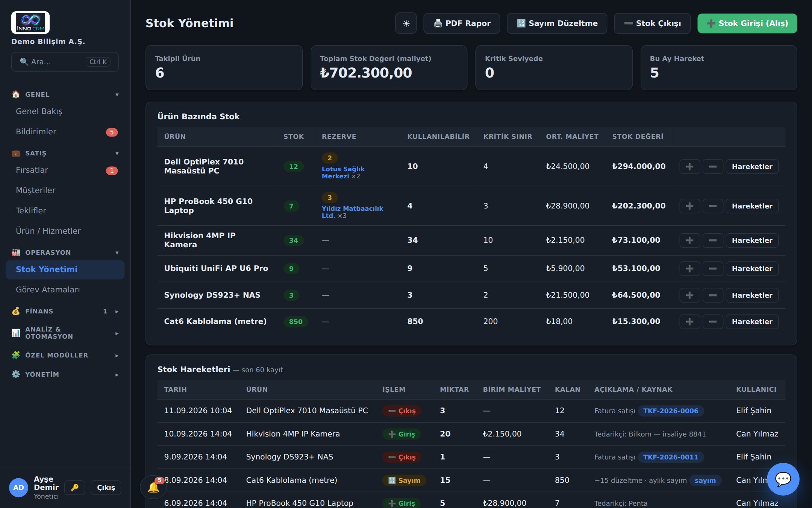Click the PDF Rapor button
The image size is (812, 508).
click(462, 23)
